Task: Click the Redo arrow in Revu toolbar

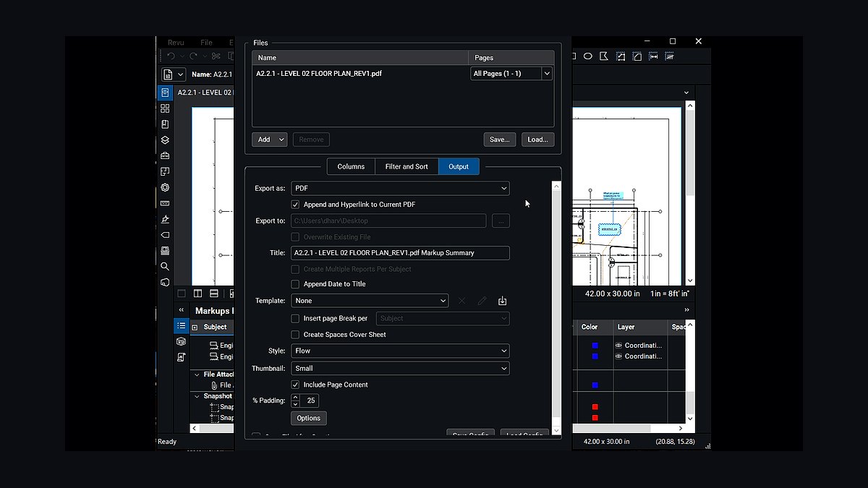Action: coord(193,56)
